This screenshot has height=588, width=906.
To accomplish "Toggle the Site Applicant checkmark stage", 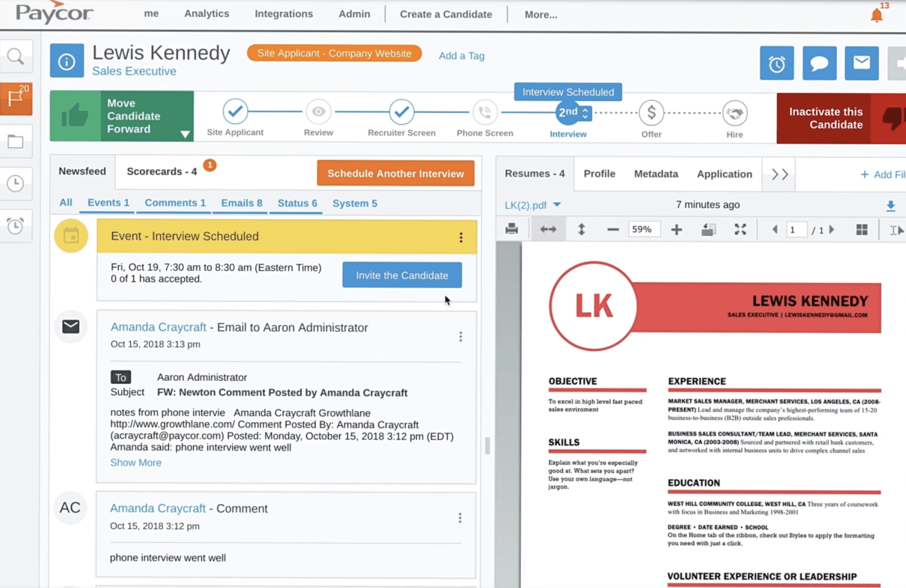I will (x=235, y=111).
